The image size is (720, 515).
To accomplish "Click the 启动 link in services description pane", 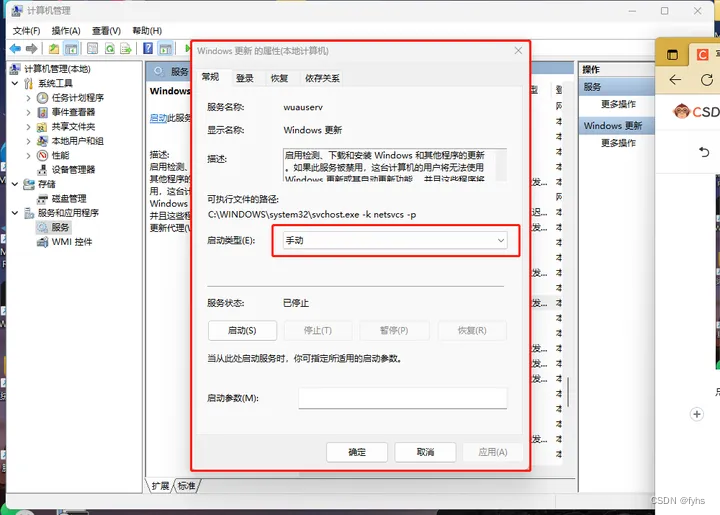I will pyautogui.click(x=158, y=118).
